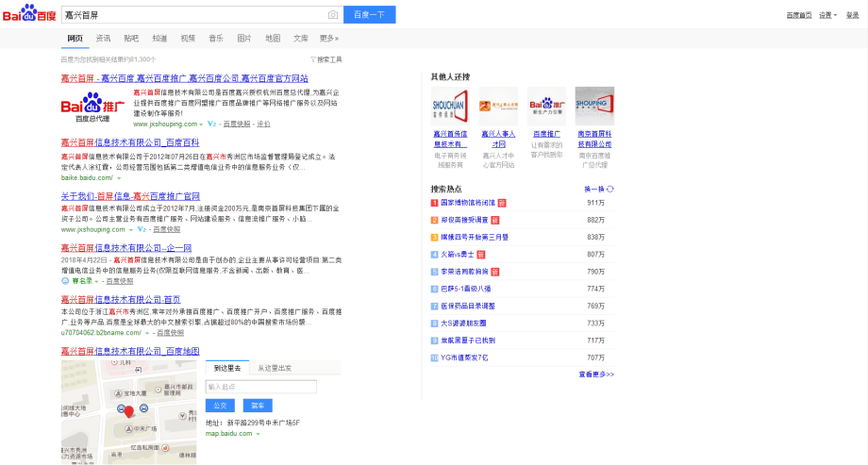Switch to the 音乐 tab
This screenshot has width=868, height=465.
coord(216,38)
